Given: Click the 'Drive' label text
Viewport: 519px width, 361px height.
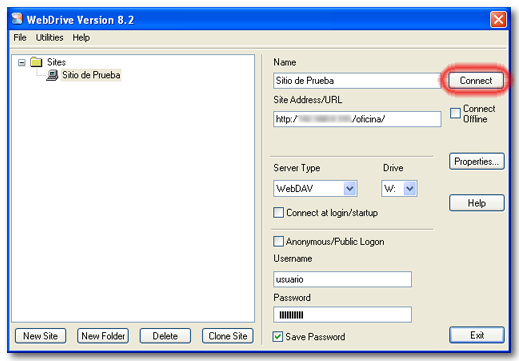Looking at the screenshot, I should coord(393,168).
